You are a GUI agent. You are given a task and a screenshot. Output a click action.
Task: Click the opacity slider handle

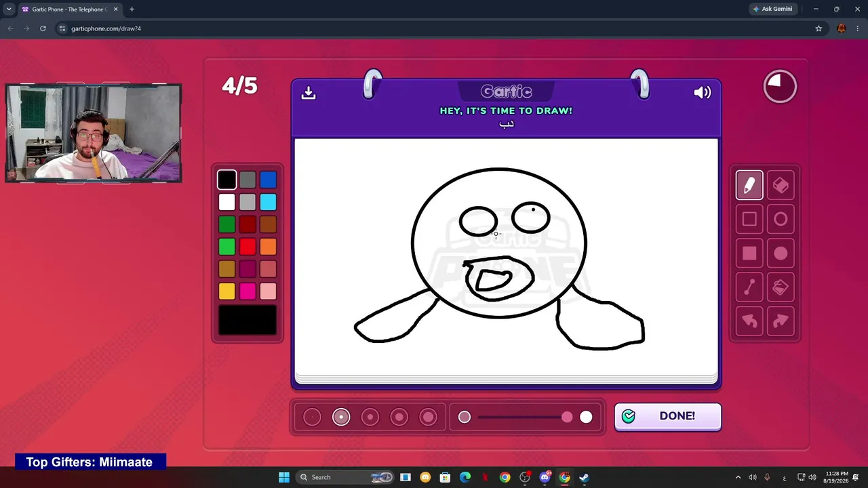coord(567,417)
